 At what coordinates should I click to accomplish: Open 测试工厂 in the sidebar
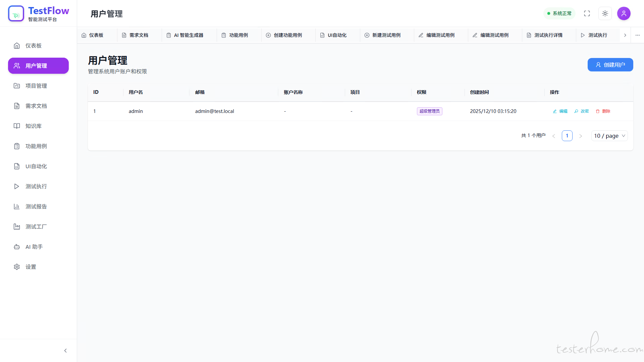(36, 227)
